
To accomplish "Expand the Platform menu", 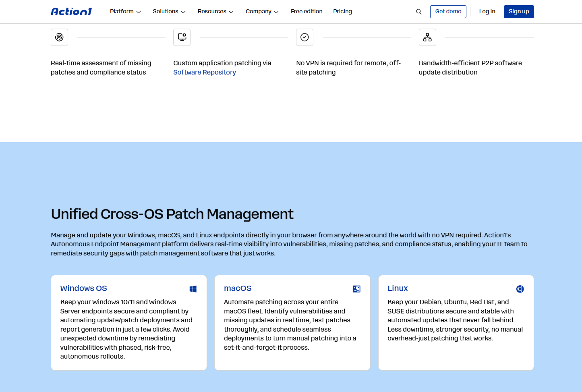I will tap(125, 12).
